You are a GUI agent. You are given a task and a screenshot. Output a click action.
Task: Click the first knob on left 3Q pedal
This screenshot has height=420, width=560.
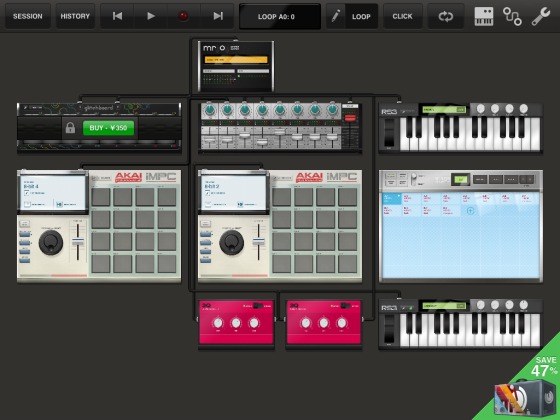coord(218,323)
